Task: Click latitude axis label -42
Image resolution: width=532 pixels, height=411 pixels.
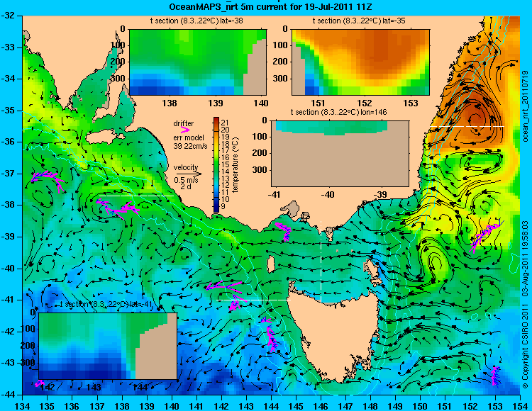Action: point(9,332)
